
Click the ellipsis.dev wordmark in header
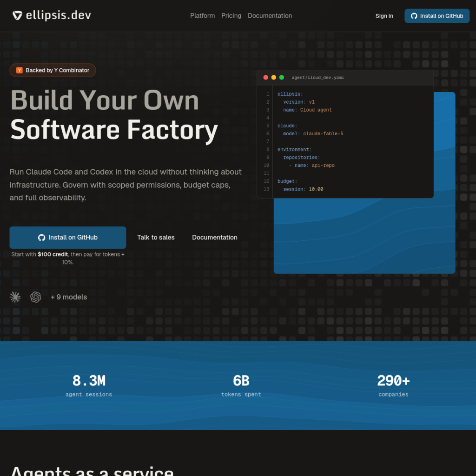click(x=58, y=15)
